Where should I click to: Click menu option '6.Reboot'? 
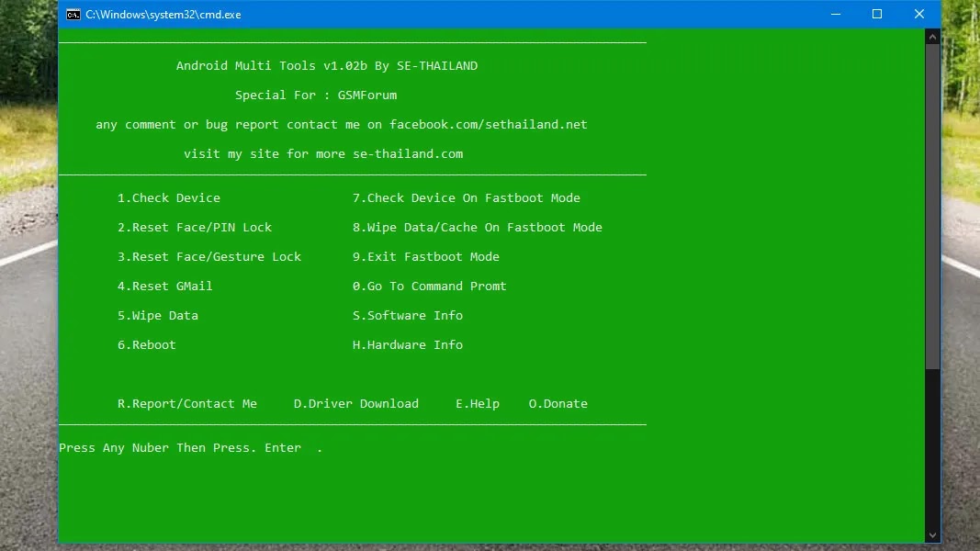147,345
